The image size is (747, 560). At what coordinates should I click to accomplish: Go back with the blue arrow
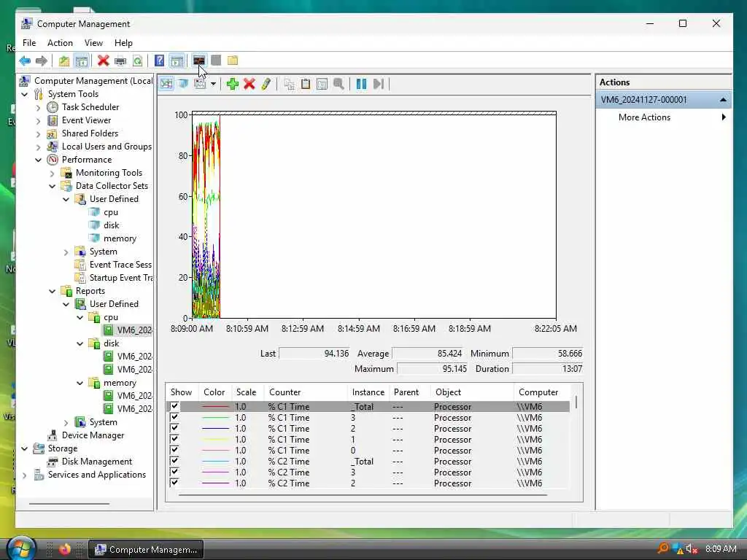point(25,61)
